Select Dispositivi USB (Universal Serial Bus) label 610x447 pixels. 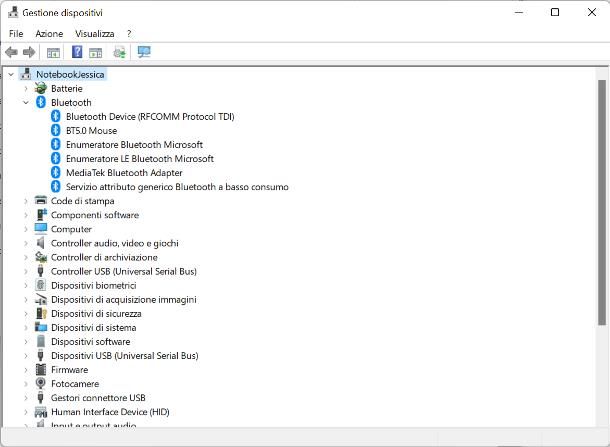tap(124, 356)
